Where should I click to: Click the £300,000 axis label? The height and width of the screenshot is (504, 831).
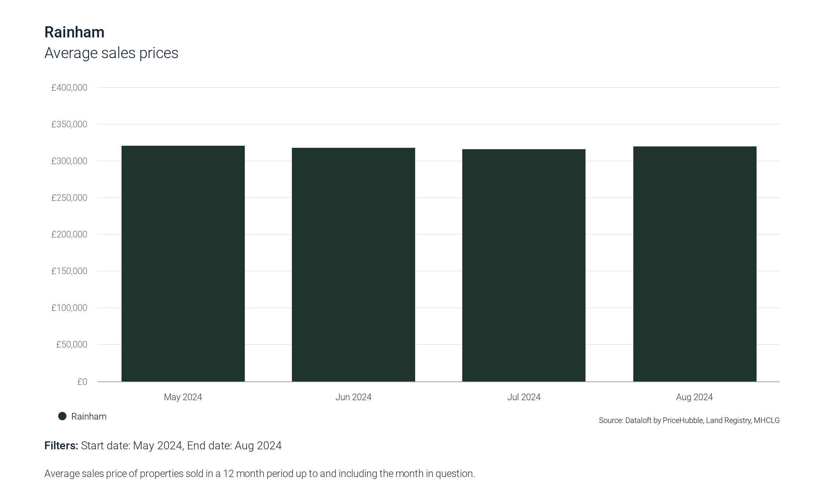(x=69, y=161)
